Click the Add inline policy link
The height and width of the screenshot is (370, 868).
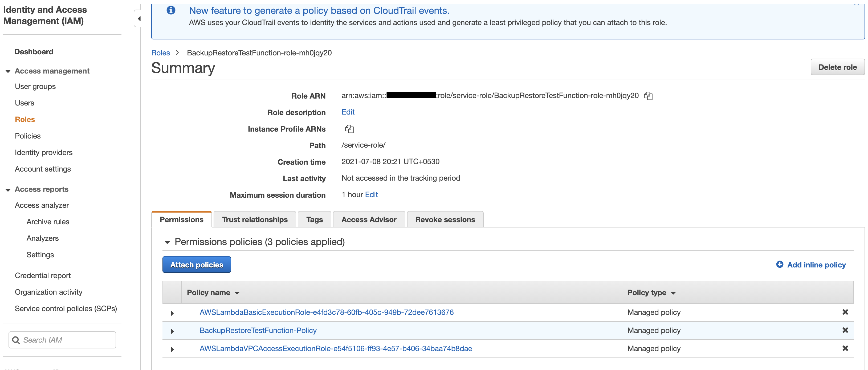[816, 265]
